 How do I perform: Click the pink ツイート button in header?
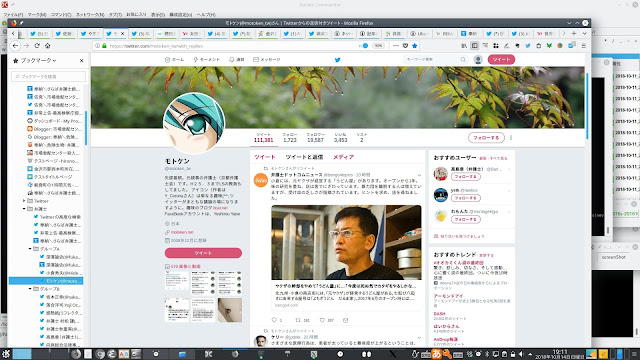(501, 60)
